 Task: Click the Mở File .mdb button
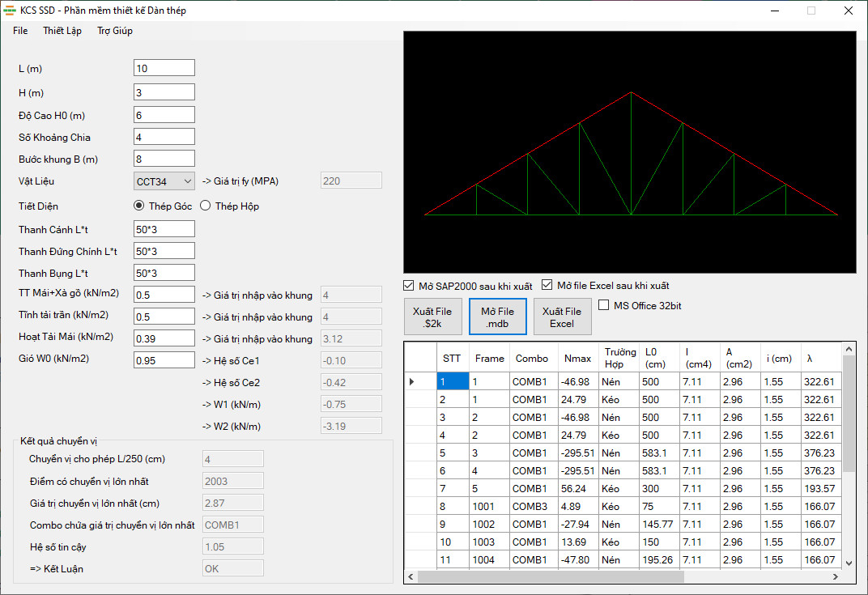(497, 317)
